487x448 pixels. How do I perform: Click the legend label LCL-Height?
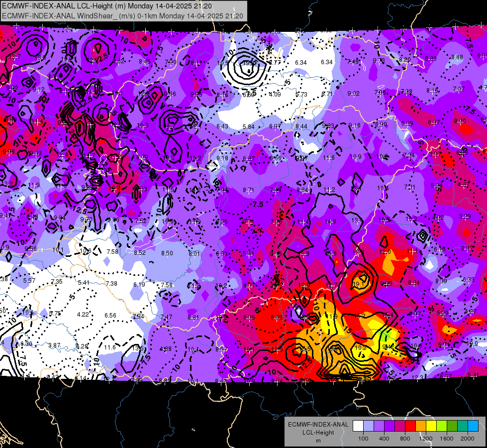318,433
